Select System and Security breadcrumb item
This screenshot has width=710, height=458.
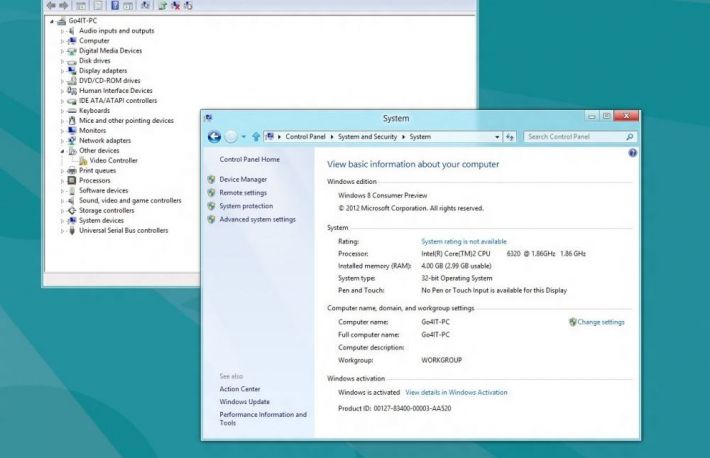(370, 136)
